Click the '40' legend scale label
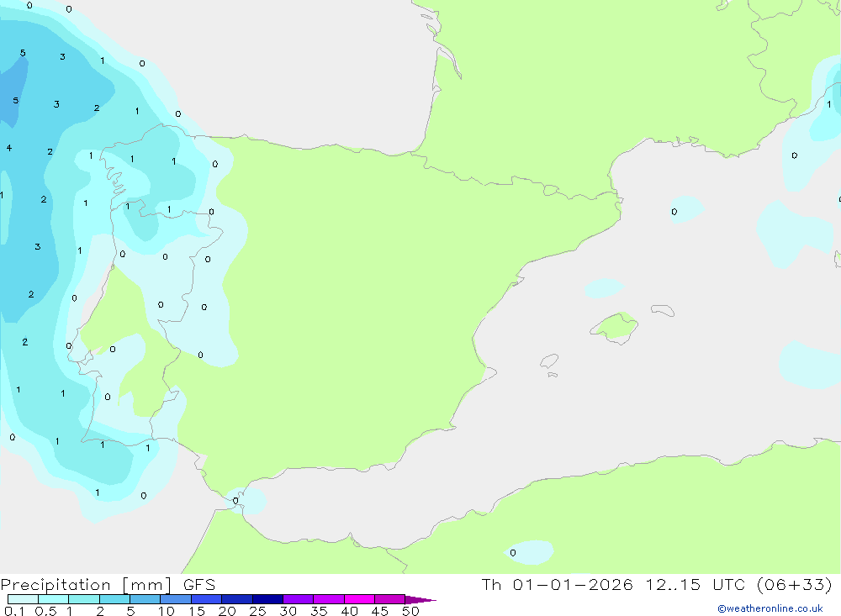The height and width of the screenshot is (616, 841). click(x=349, y=611)
